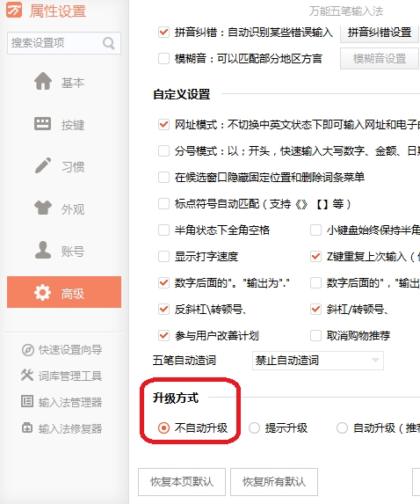Click the tools icon beside 词库管理工具
The height and width of the screenshot is (504, 420).
[27, 375]
